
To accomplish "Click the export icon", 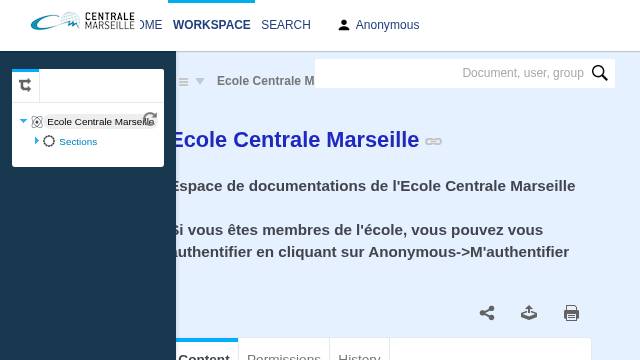I will (x=529, y=313).
